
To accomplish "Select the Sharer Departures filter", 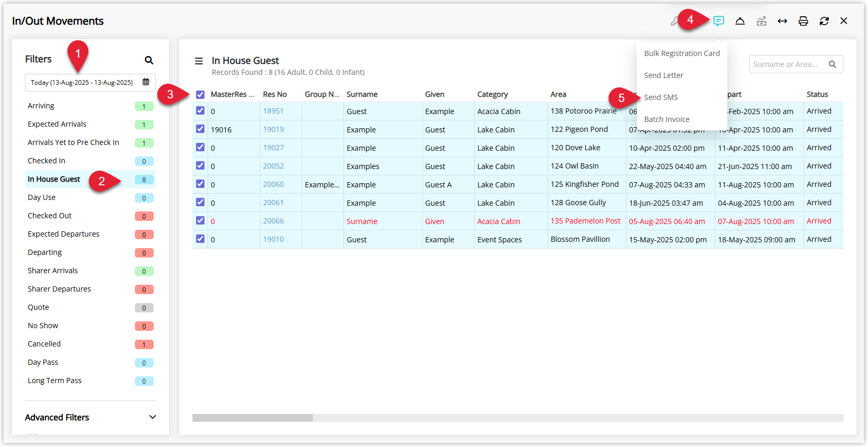I will [x=90, y=289].
